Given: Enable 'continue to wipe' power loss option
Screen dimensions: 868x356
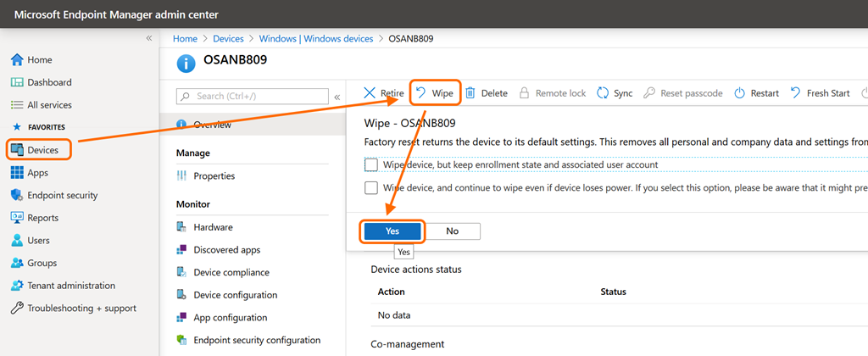Looking at the screenshot, I should (x=371, y=188).
